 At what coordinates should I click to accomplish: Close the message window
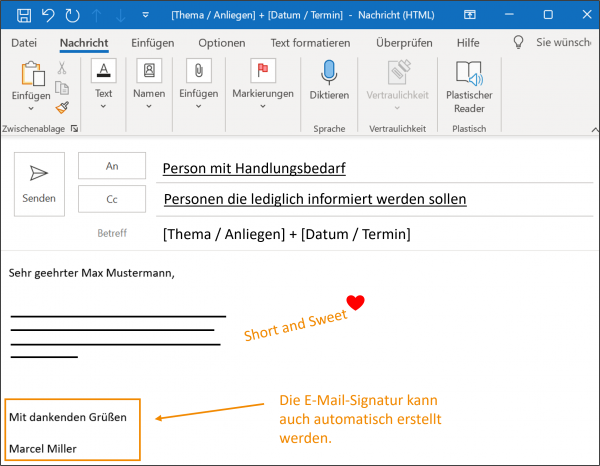(x=587, y=15)
